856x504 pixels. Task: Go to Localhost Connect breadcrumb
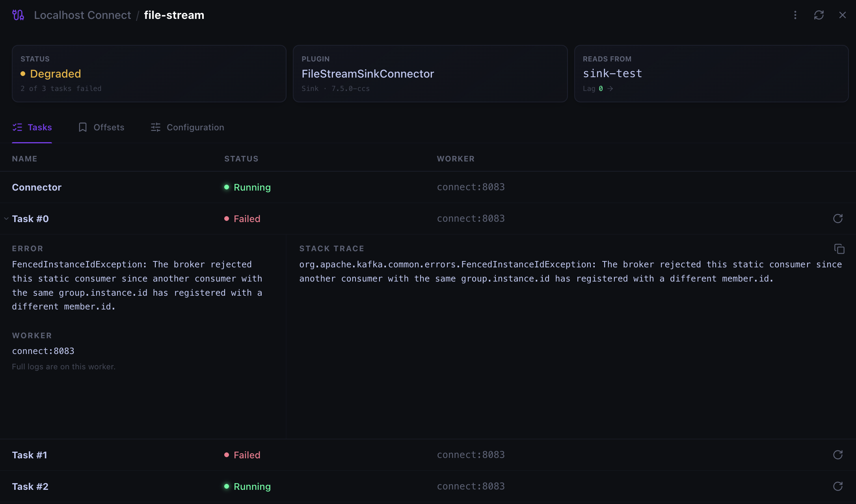click(82, 15)
